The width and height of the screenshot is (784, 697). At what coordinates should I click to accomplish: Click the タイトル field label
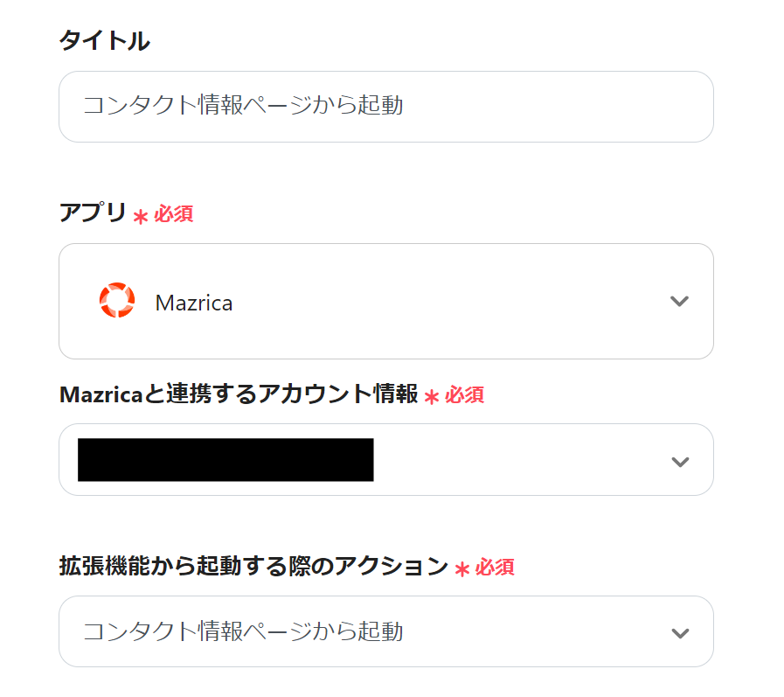(104, 40)
